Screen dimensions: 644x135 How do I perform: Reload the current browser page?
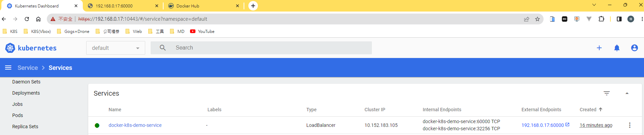(x=27, y=19)
